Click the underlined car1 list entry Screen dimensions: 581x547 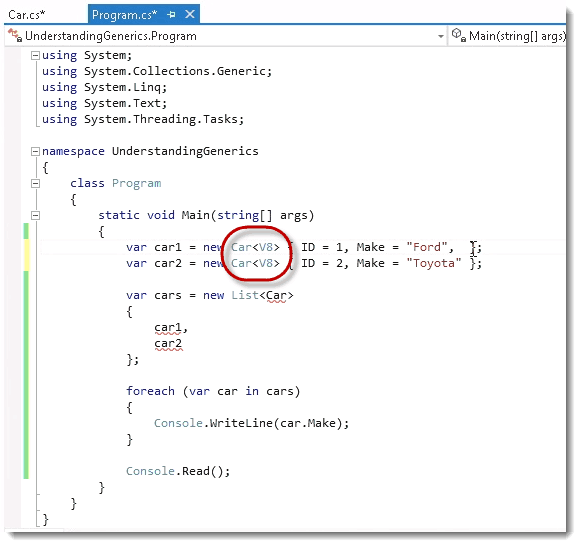click(168, 328)
